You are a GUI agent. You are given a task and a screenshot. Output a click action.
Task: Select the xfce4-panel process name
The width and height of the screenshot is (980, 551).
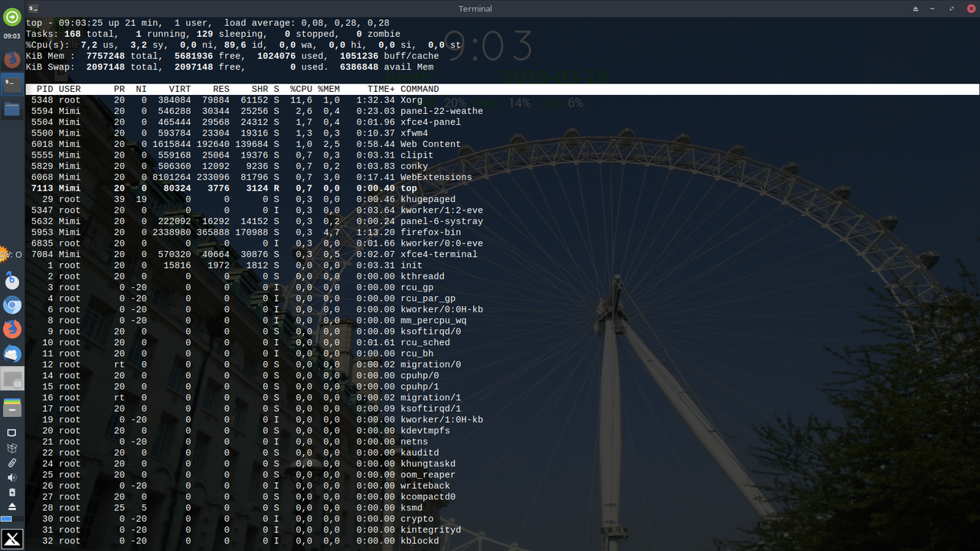(430, 122)
